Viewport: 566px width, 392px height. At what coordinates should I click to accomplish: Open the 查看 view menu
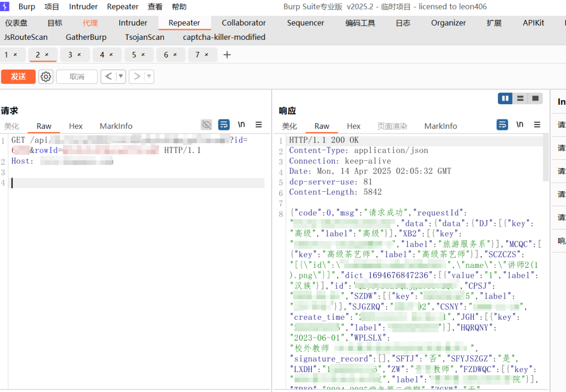pos(155,6)
